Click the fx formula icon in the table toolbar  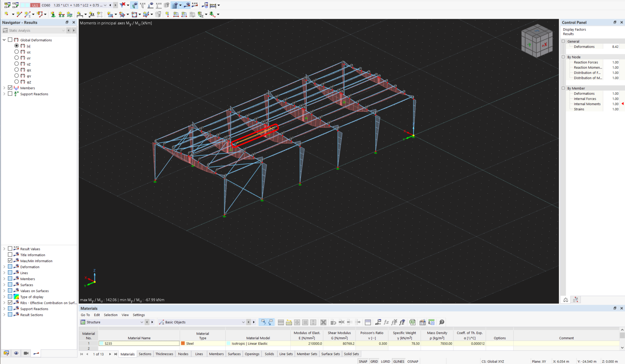tap(386, 322)
